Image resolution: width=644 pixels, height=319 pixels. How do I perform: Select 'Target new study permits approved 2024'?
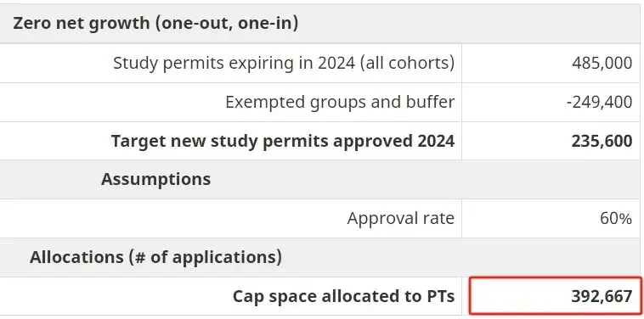pos(283,141)
